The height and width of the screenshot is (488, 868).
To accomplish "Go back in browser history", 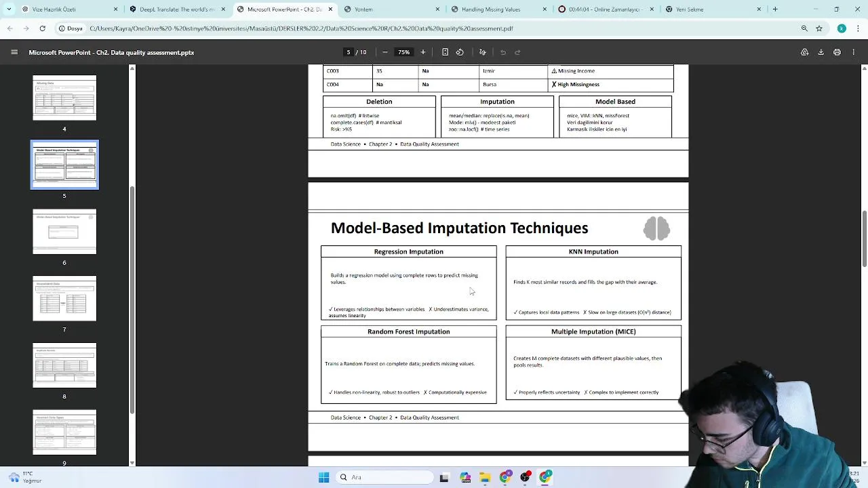I will (10, 28).
